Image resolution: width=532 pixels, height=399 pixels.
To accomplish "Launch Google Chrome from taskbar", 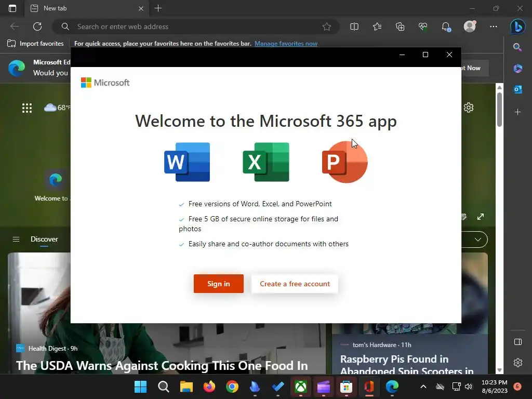I will (x=232, y=387).
